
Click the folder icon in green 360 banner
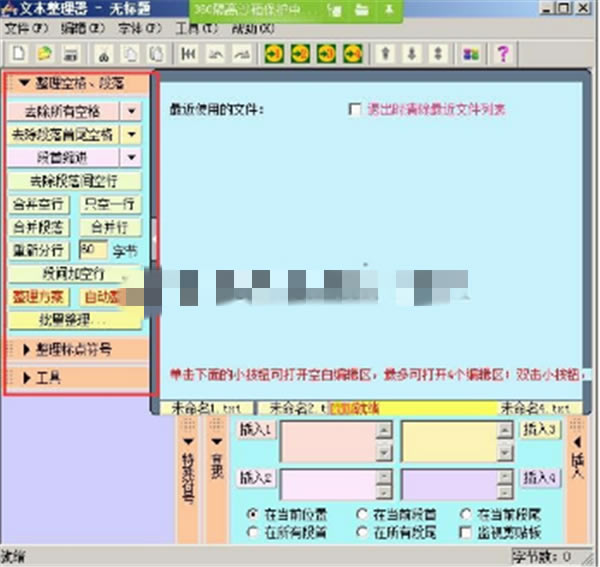point(362,10)
